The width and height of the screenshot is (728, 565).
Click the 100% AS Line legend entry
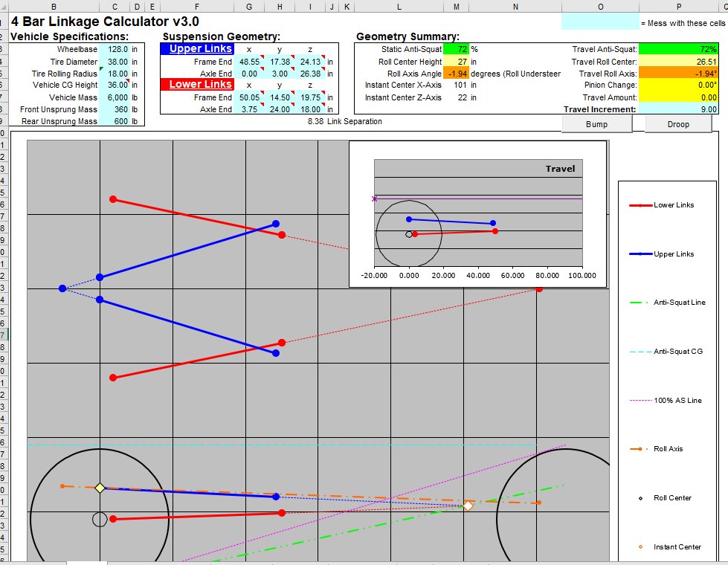[666, 400]
